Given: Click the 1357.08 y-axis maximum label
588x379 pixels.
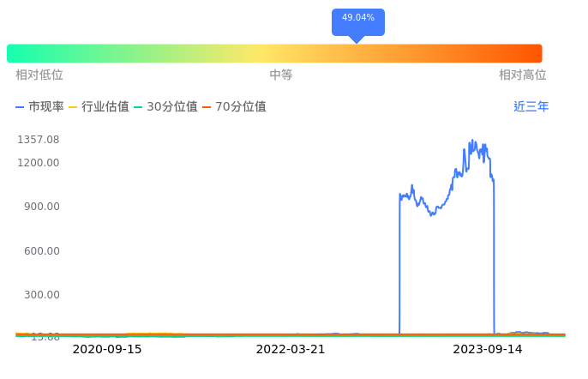Looking at the screenshot, I should point(38,140).
